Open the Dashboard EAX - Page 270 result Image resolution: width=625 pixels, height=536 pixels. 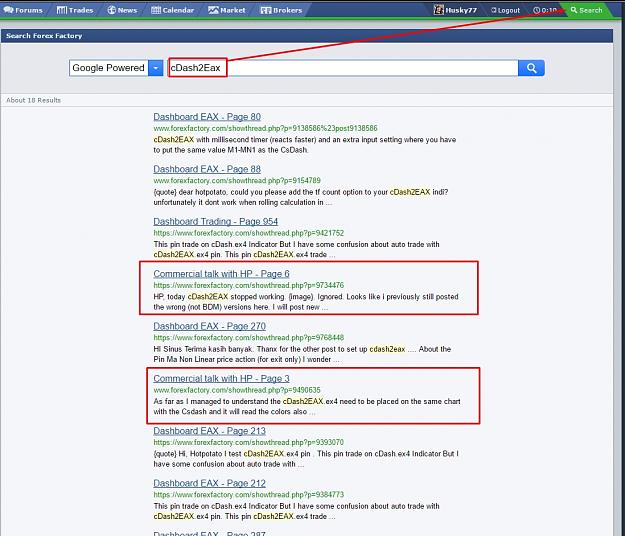coord(209,326)
